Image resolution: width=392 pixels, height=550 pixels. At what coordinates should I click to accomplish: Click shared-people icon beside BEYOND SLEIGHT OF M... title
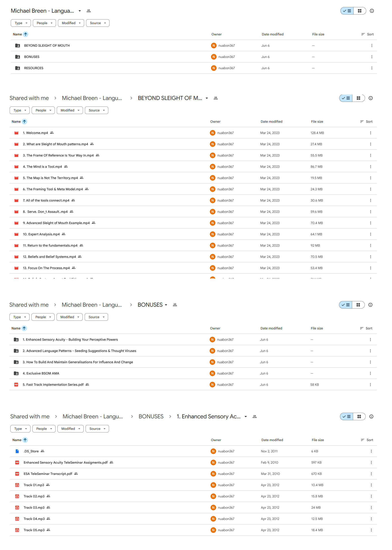[x=216, y=98]
